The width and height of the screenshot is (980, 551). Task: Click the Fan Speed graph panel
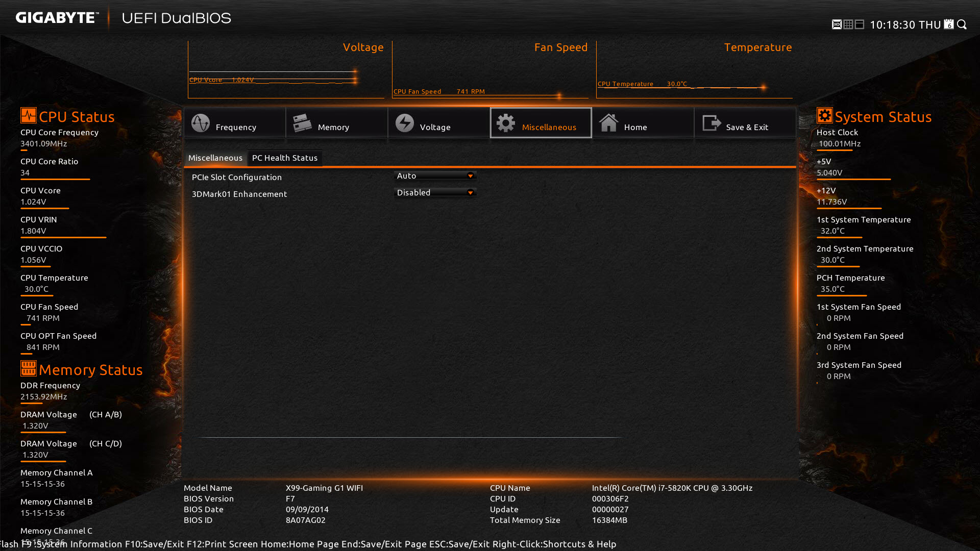pyautogui.click(x=490, y=70)
